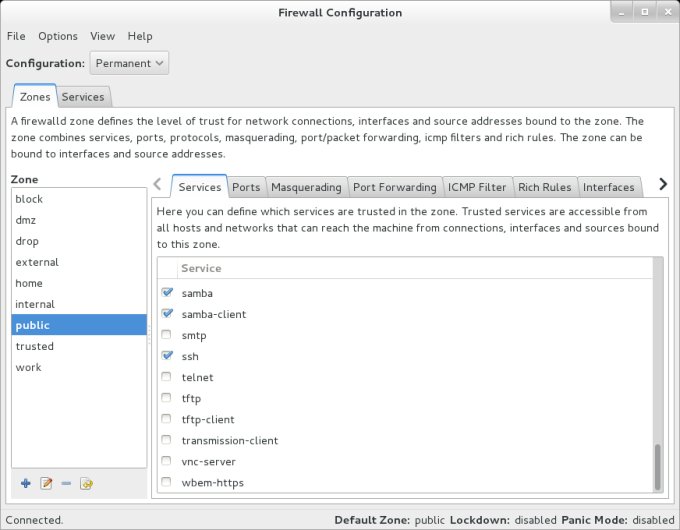Click the load zone defaults icon
This screenshot has height=530, width=680.
pyautogui.click(x=87, y=484)
